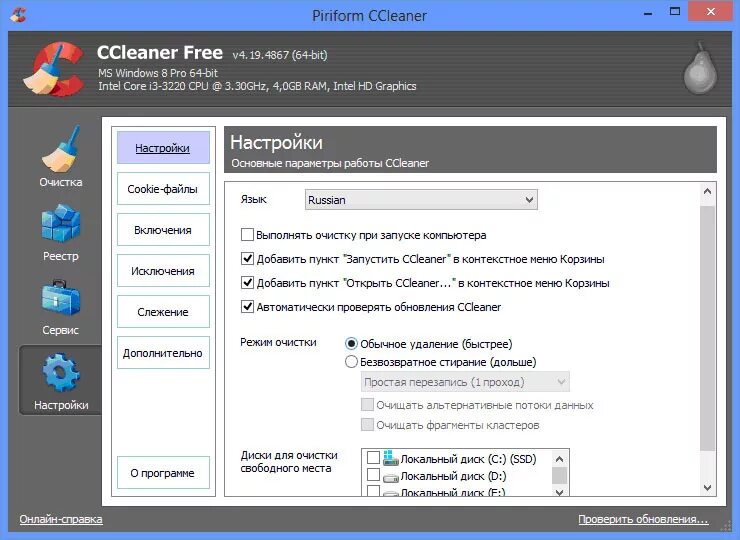The width and height of the screenshot is (740, 540).
Task: Click the version text v4.19.4867 (64-bit)
Action: coord(279,55)
